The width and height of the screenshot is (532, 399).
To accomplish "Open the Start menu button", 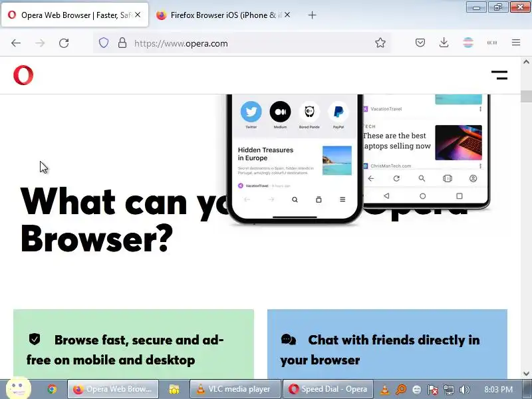I will (x=19, y=389).
